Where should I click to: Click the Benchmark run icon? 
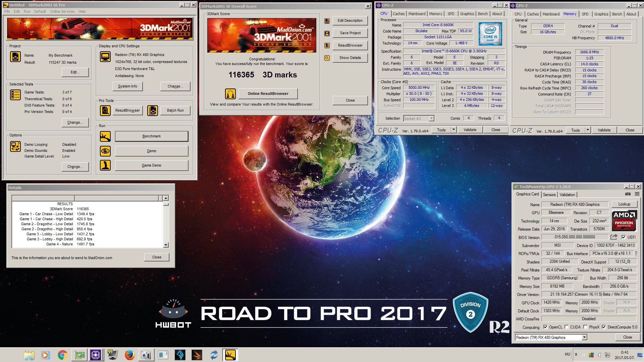pos(105,136)
